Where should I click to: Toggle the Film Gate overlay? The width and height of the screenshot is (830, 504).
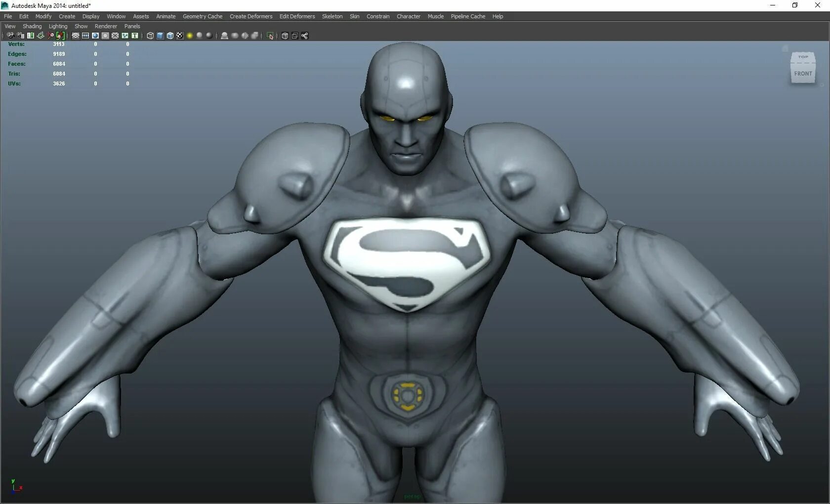coord(85,36)
